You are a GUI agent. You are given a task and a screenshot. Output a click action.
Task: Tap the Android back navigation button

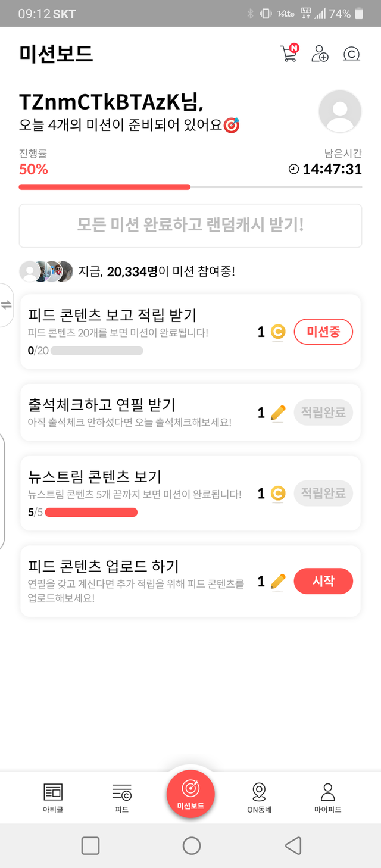[292, 845]
